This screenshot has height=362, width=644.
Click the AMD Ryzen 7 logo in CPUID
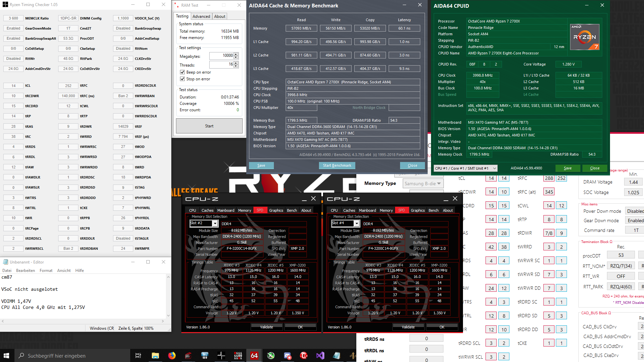click(x=585, y=37)
